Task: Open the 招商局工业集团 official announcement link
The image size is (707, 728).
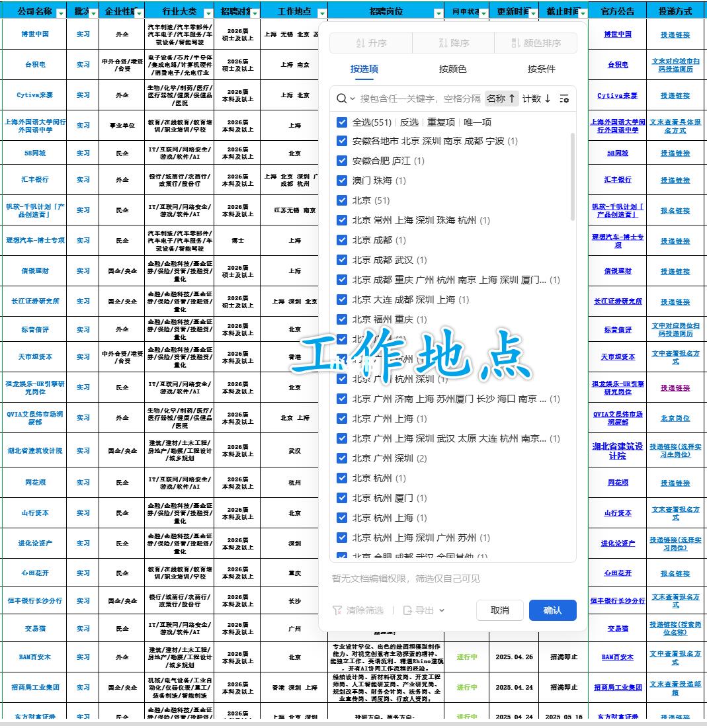Action: click(x=617, y=687)
